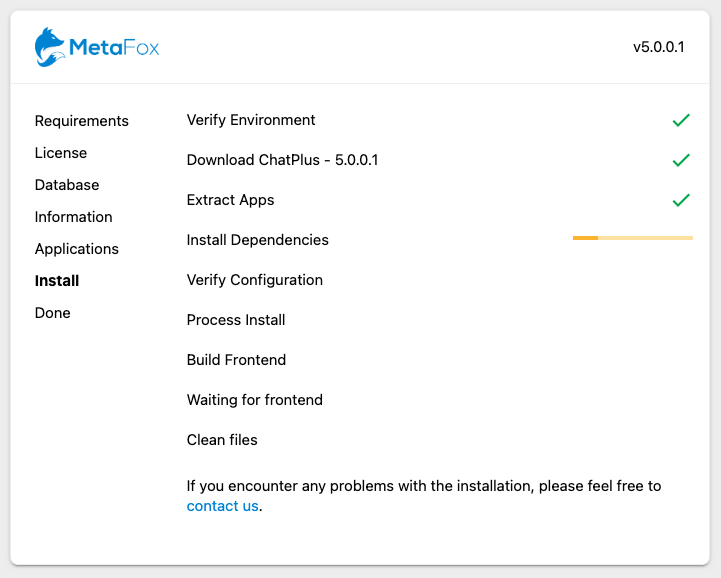The height and width of the screenshot is (578, 721).
Task: Switch to the Applications step
Action: click(x=77, y=249)
